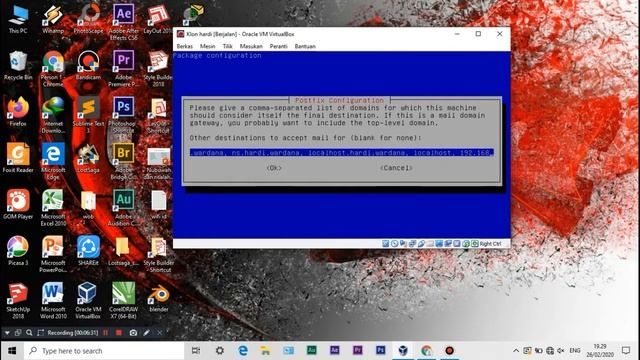Open the Bantuan menu
The width and height of the screenshot is (640, 360).
[x=305, y=46]
